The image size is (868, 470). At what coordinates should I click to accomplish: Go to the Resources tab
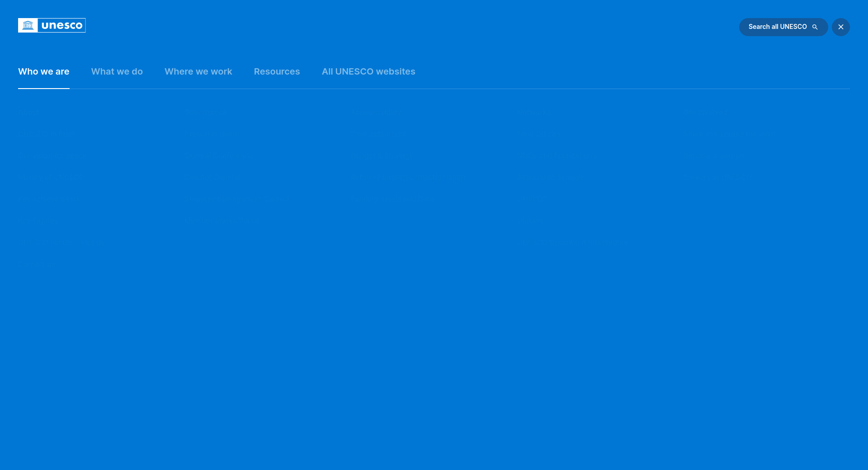[277, 72]
